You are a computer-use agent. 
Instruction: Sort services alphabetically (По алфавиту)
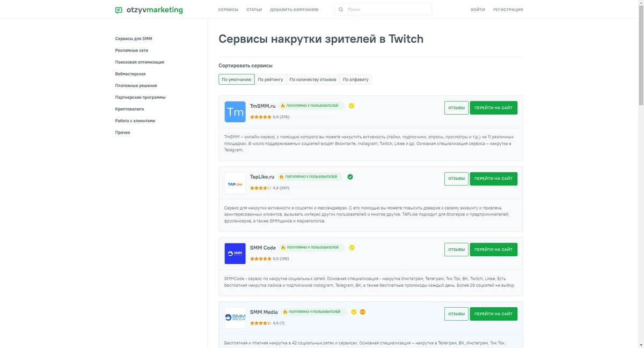point(356,79)
